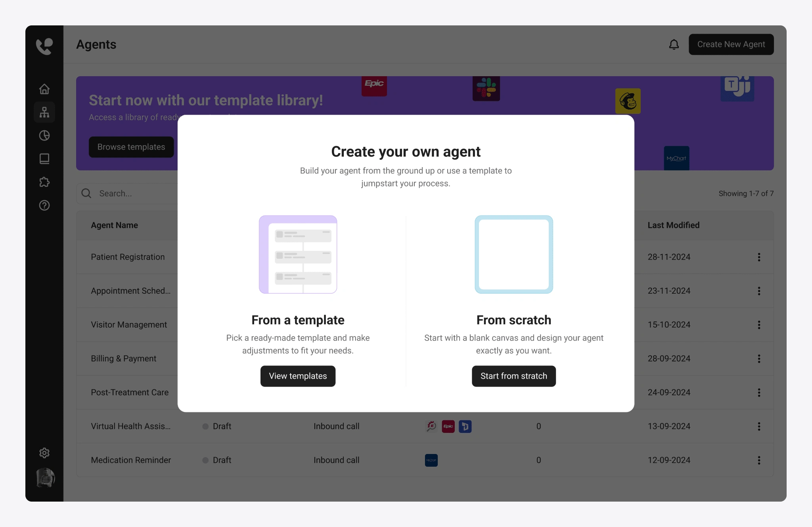This screenshot has width=812, height=527.
Task: Select View templates option in modal
Action: 298,376
